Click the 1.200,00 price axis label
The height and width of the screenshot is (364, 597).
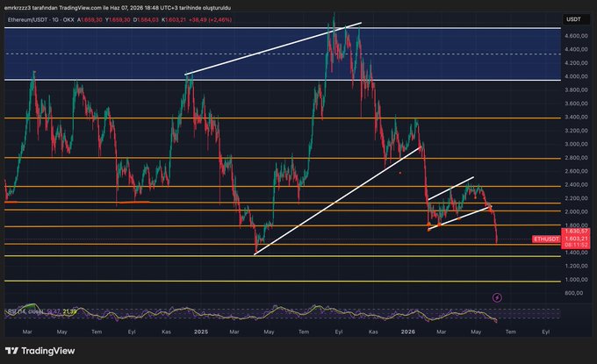[x=577, y=266]
